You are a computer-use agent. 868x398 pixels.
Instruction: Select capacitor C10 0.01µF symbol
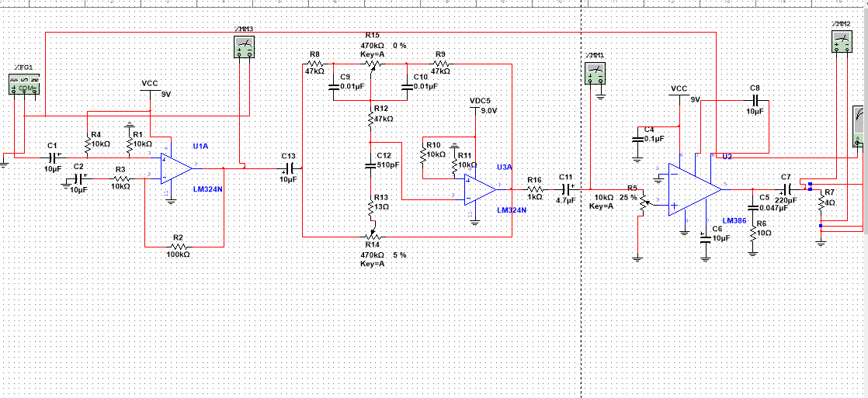point(407,86)
